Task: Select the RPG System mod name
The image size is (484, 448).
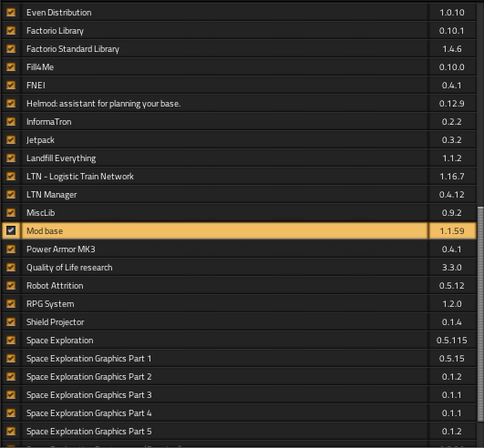Action: coord(50,303)
